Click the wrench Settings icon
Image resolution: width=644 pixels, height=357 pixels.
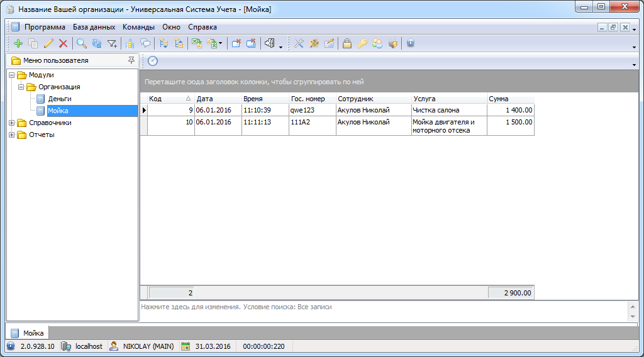coord(299,43)
